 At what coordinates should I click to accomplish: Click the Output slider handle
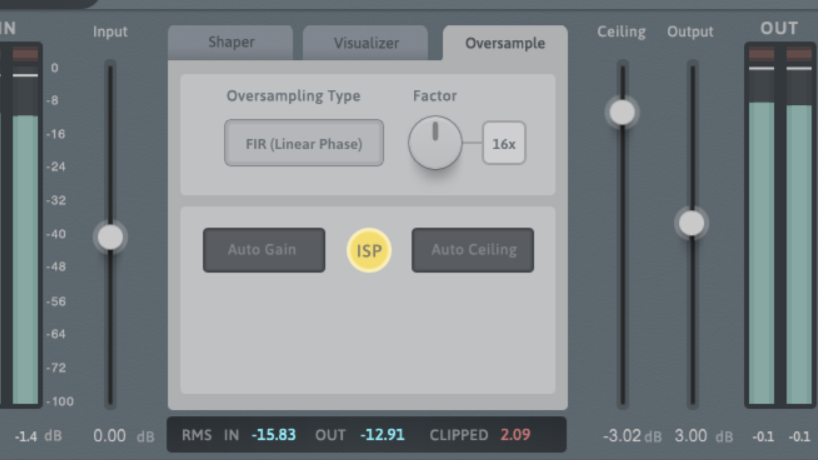691,222
